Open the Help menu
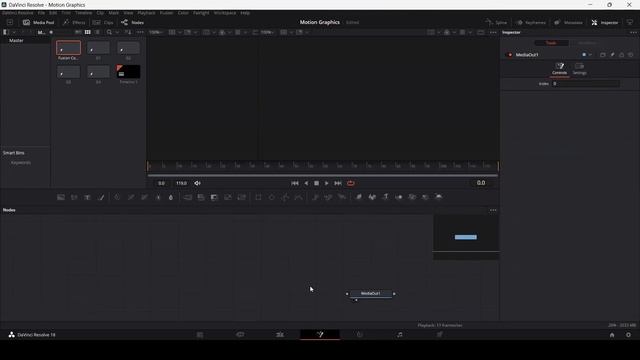 tap(245, 13)
